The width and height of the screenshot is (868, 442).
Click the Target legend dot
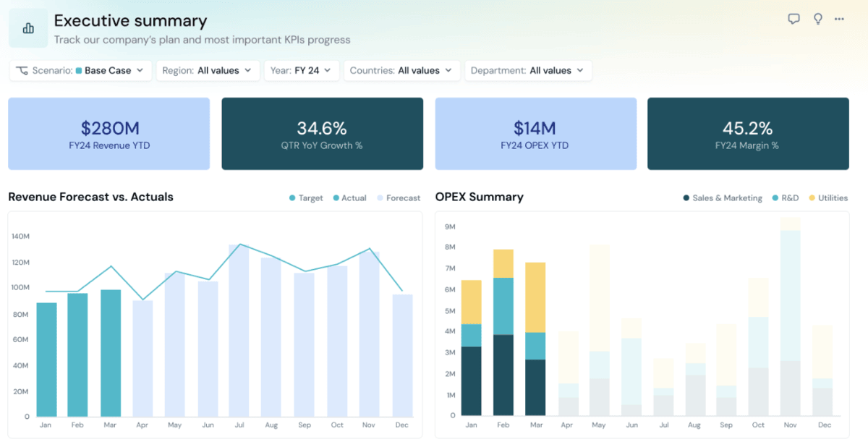[x=291, y=197]
